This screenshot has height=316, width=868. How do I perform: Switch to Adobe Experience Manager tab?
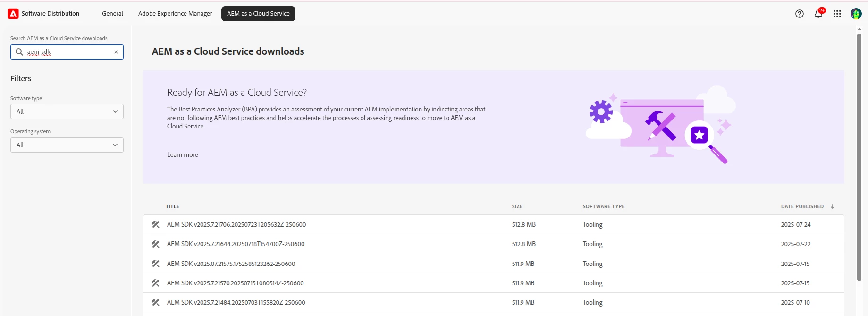tap(175, 14)
